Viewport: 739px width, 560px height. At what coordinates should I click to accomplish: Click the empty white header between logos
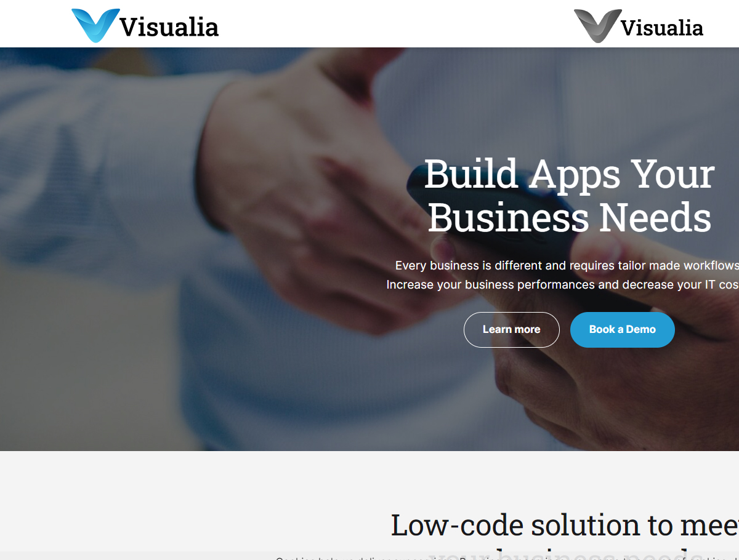(x=394, y=25)
